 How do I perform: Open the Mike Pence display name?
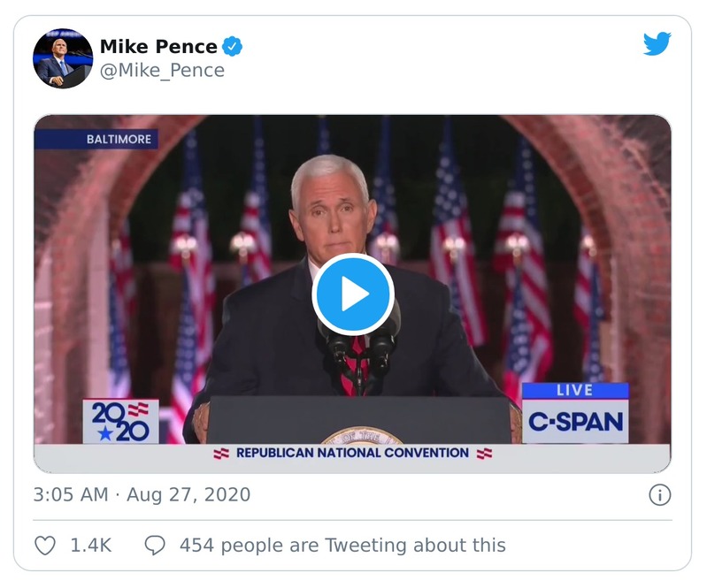(158, 46)
